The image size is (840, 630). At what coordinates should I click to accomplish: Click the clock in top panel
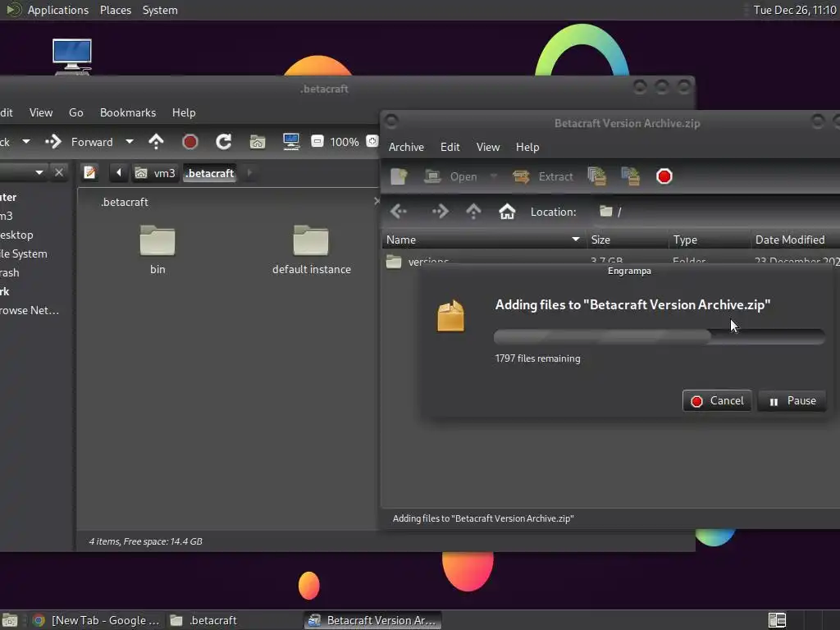click(794, 10)
